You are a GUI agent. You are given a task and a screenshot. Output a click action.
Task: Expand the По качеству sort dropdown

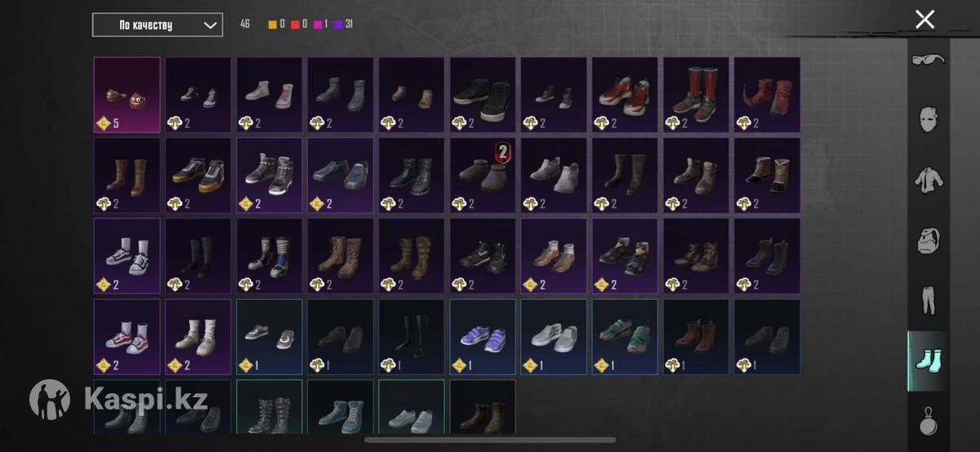coord(158,25)
